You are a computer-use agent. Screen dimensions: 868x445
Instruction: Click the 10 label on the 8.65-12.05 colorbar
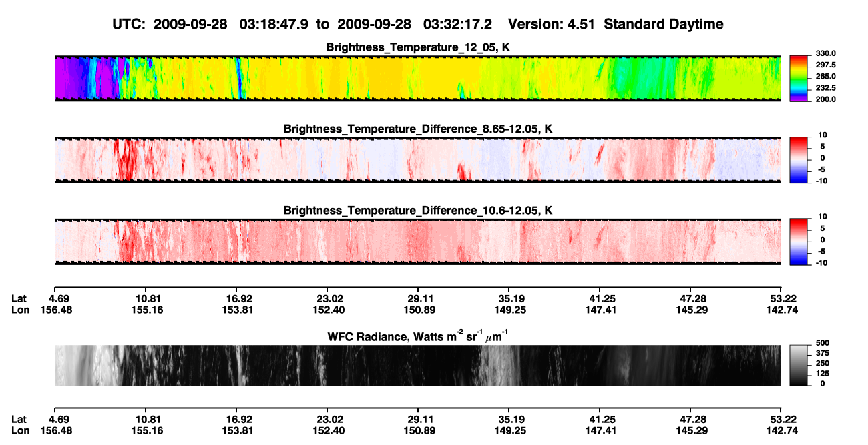tap(821, 135)
